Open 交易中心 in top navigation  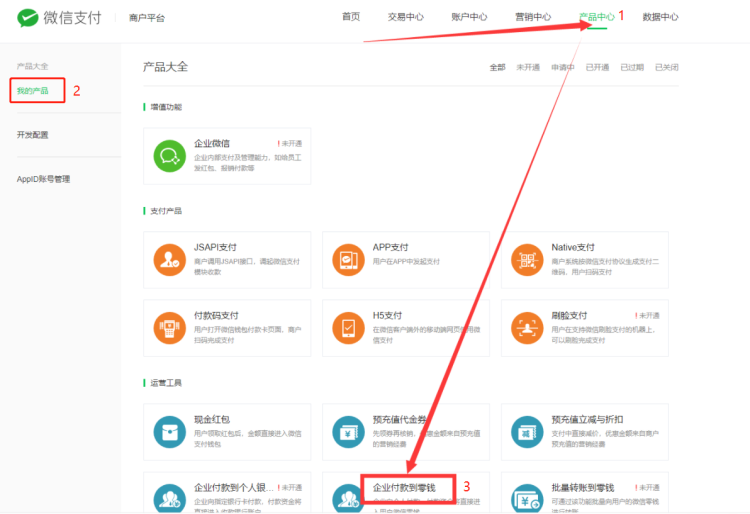[406, 17]
